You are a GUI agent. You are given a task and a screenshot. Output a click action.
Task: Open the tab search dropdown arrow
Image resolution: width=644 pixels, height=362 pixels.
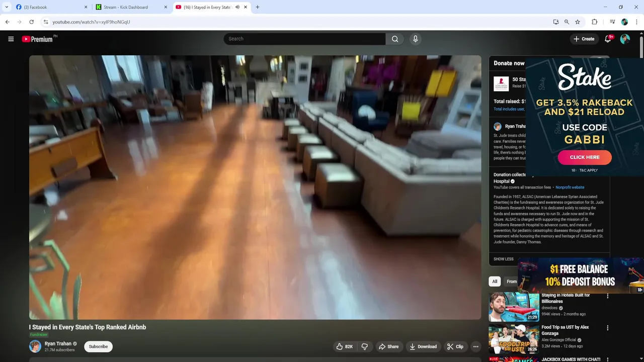[7, 7]
